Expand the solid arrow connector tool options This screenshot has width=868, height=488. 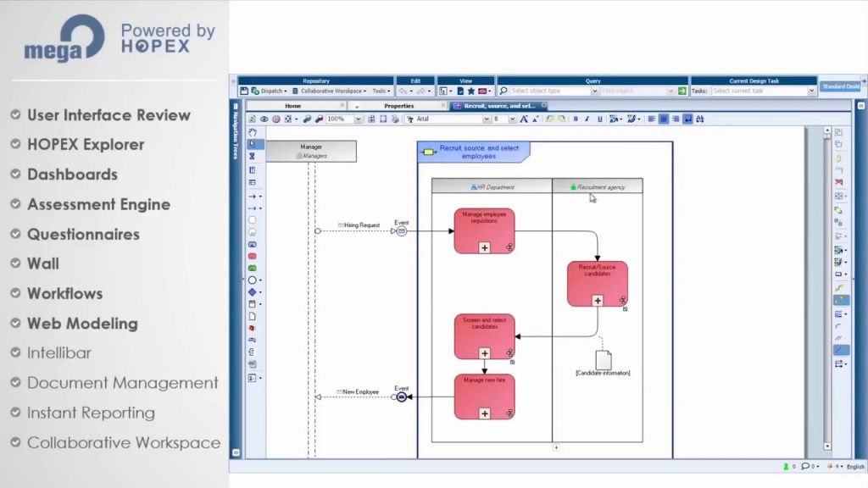pos(261,197)
